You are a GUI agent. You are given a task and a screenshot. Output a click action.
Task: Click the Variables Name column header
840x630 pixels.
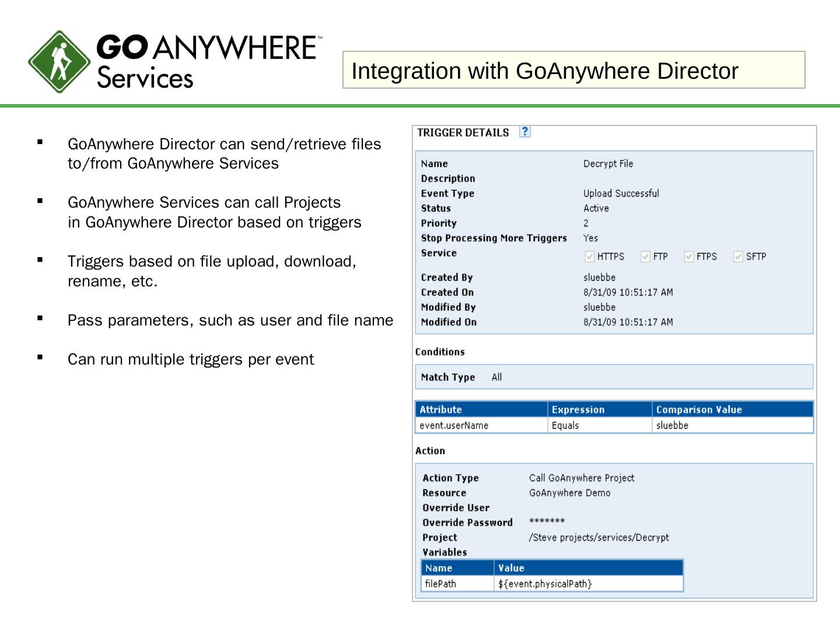458,568
